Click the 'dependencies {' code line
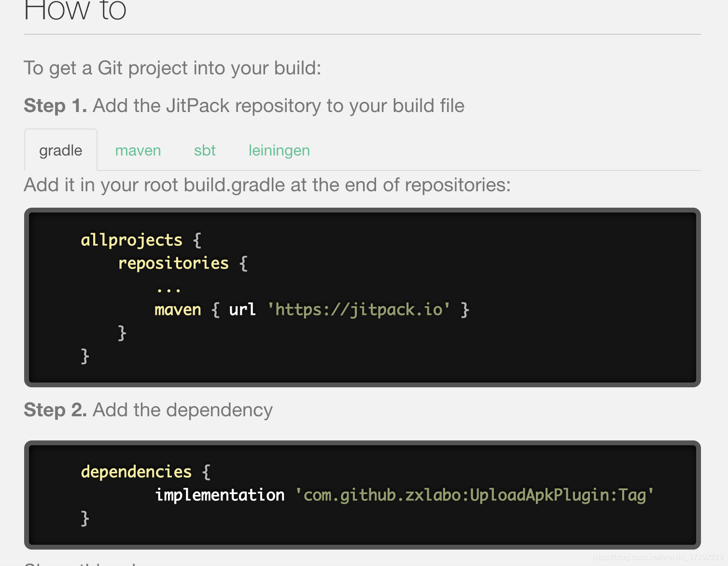Image resolution: width=728 pixels, height=566 pixels. pyautogui.click(x=146, y=472)
